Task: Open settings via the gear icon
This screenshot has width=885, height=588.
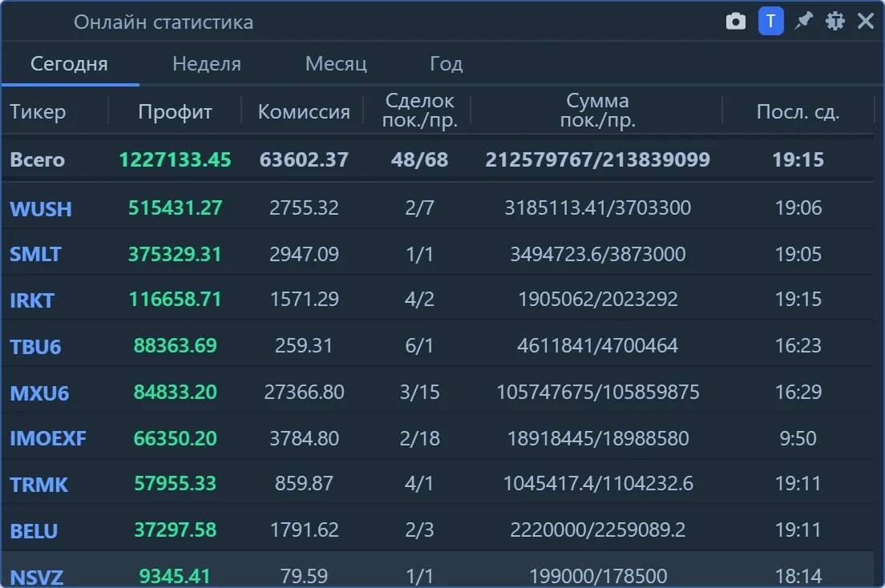Action: coord(834,22)
